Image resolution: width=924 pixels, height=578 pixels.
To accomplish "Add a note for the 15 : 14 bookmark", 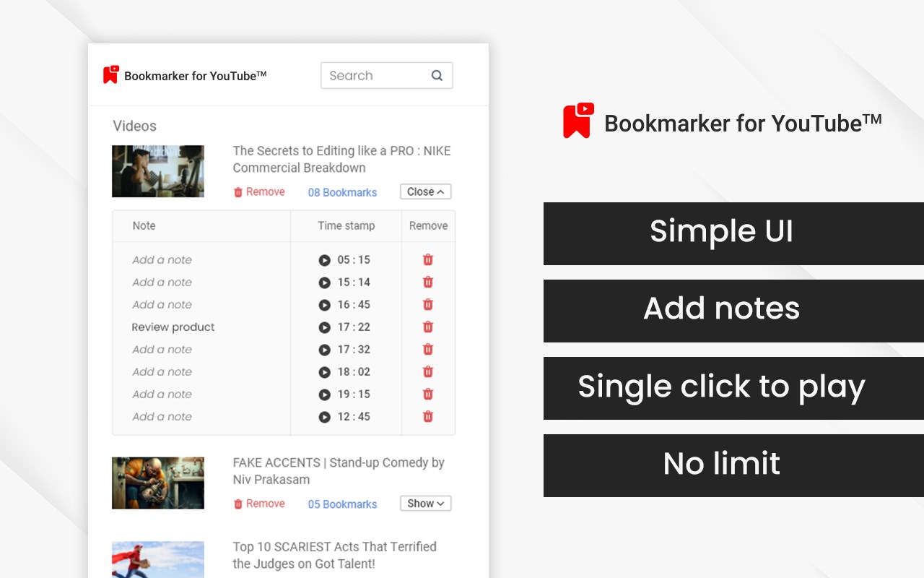I will click(162, 282).
